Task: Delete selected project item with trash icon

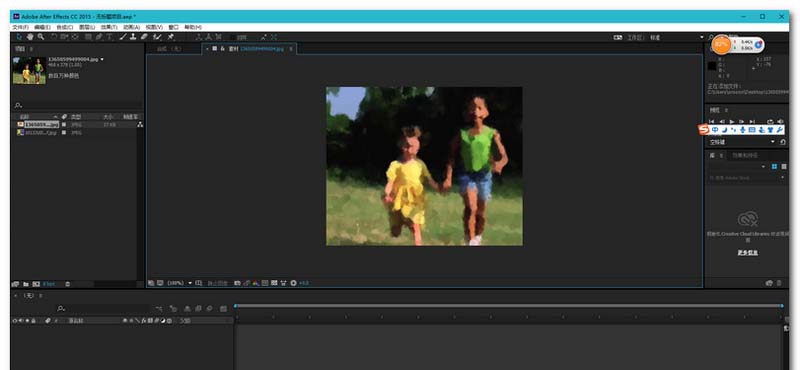Action: click(x=67, y=284)
